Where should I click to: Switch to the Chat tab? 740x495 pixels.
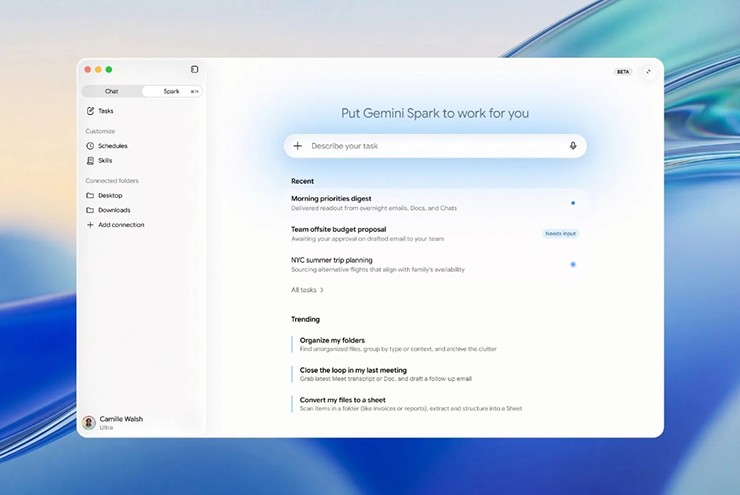pyautogui.click(x=112, y=91)
